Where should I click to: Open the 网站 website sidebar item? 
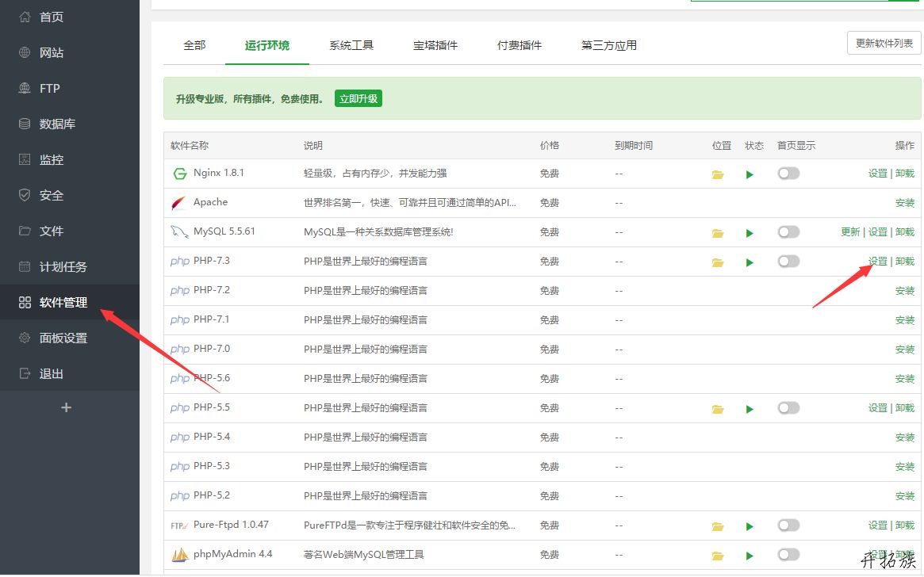(70, 52)
